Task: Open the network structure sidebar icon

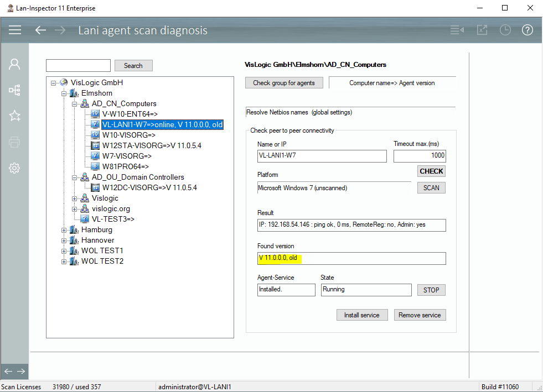Action: pos(14,90)
